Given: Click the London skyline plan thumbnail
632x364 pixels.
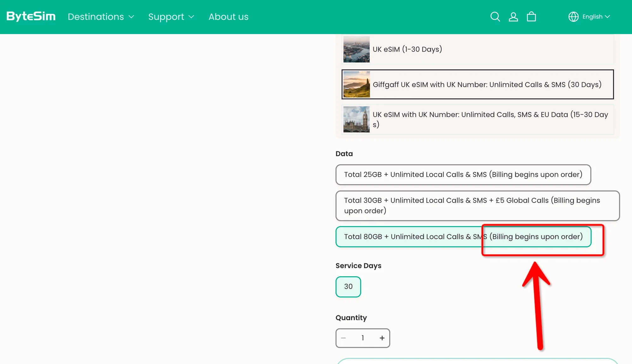Looking at the screenshot, I should tap(356, 49).
